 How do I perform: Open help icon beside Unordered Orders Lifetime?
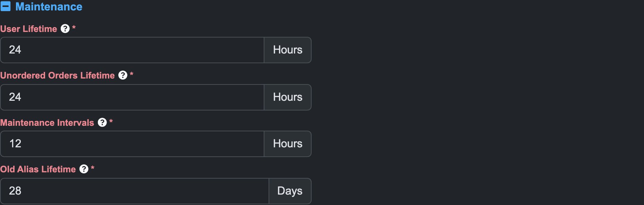123,75
